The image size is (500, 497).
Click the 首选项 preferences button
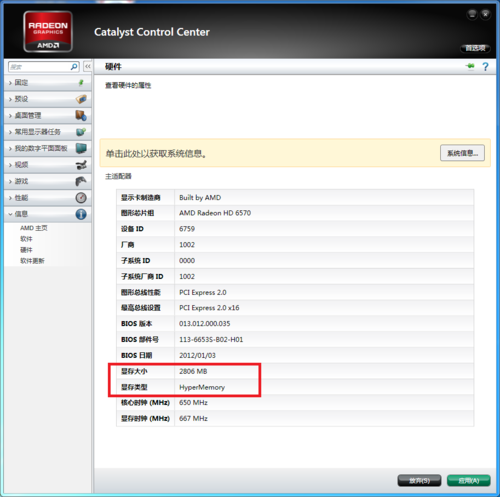click(475, 48)
